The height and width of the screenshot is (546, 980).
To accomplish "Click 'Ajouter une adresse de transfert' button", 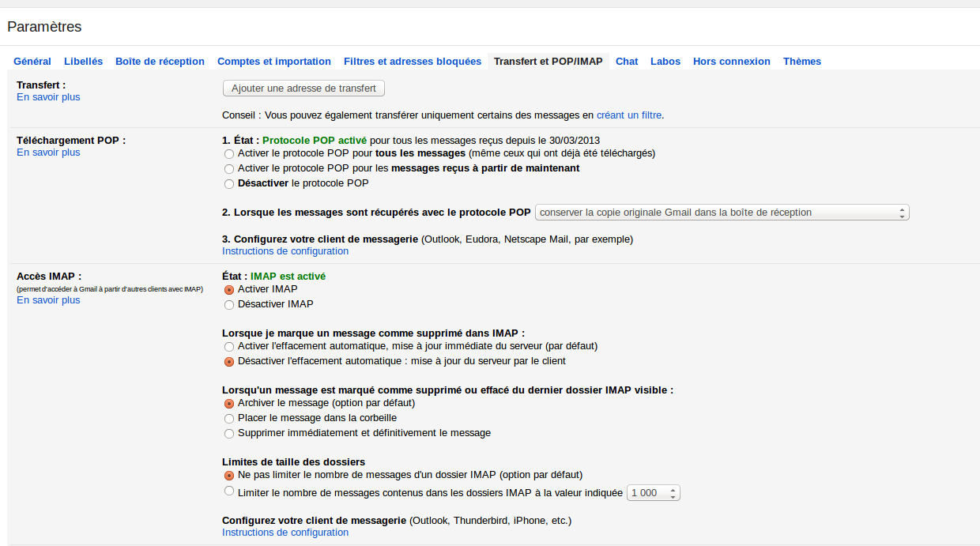I will (303, 88).
